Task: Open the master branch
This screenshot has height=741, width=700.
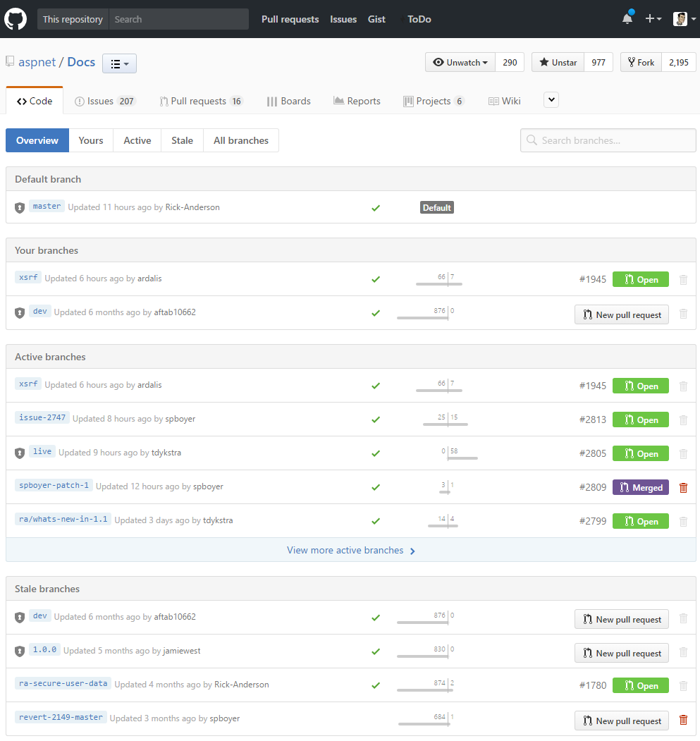Action: [x=47, y=206]
